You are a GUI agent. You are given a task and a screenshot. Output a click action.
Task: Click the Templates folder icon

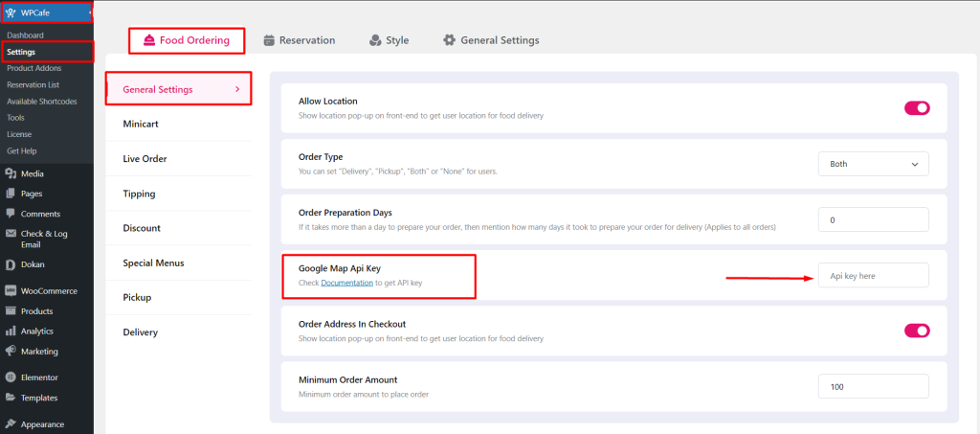tap(11, 397)
